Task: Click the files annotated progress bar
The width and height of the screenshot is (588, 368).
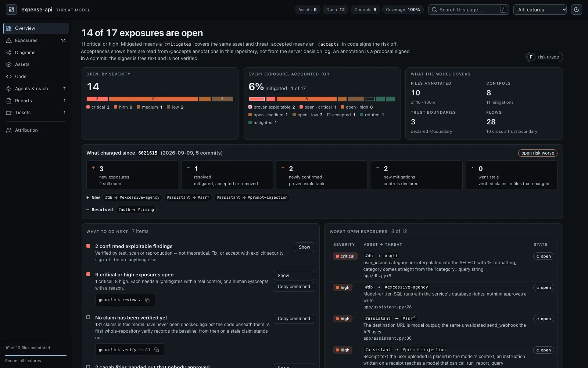Action: (36, 355)
